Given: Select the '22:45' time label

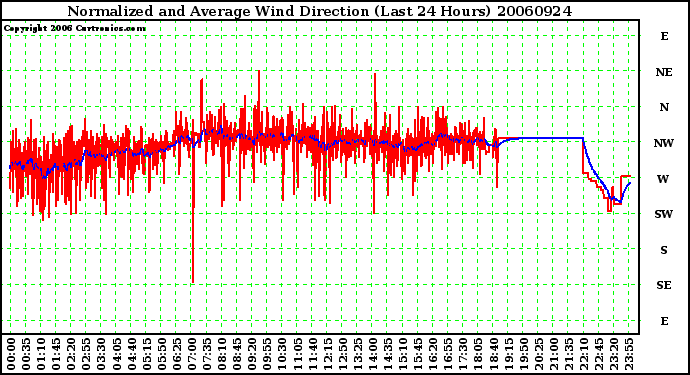Looking at the screenshot, I should (x=598, y=354).
